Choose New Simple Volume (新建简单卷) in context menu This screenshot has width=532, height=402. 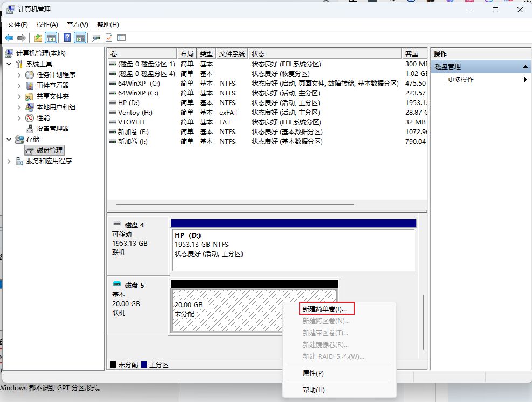pos(324,309)
